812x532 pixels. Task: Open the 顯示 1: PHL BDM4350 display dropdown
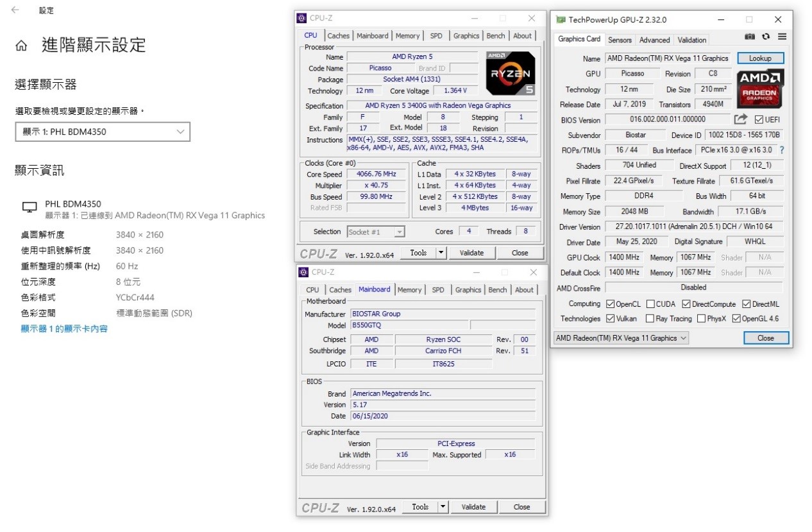pyautogui.click(x=103, y=132)
